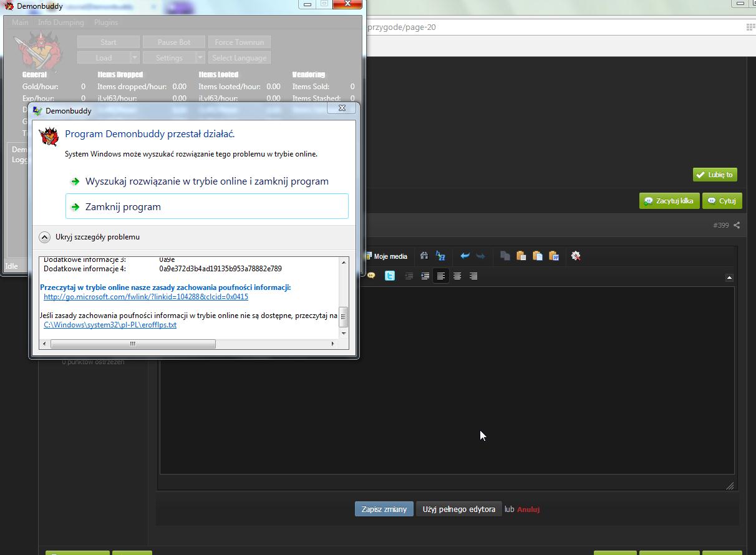Click paste as plain text icon
756x555 pixels.
(x=537, y=256)
